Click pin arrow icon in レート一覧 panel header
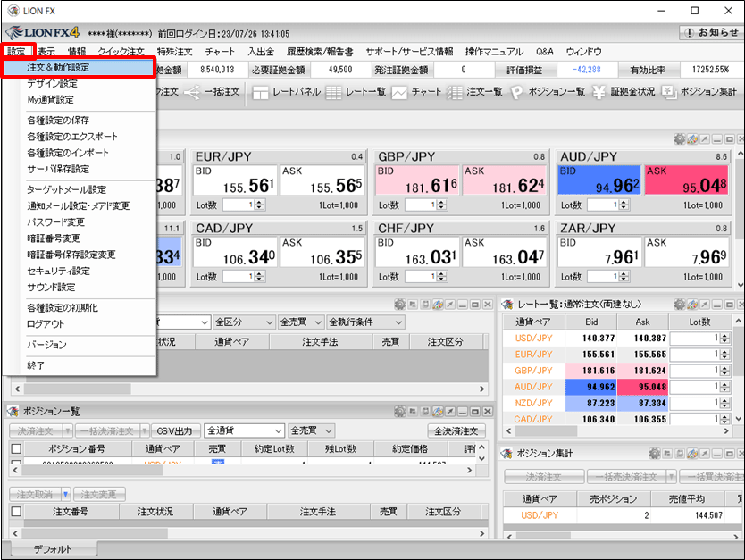Screen dimensions: 745x560 tap(705, 305)
